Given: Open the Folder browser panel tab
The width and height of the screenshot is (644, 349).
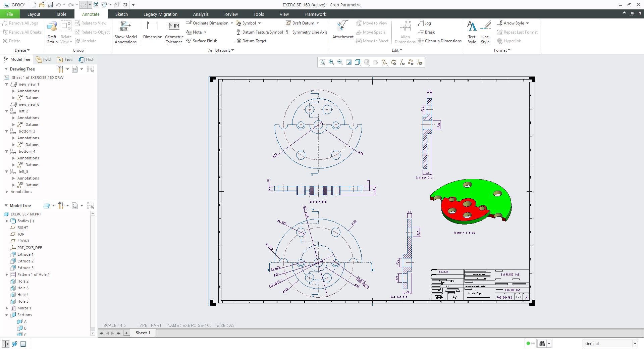Looking at the screenshot, I should tap(44, 59).
